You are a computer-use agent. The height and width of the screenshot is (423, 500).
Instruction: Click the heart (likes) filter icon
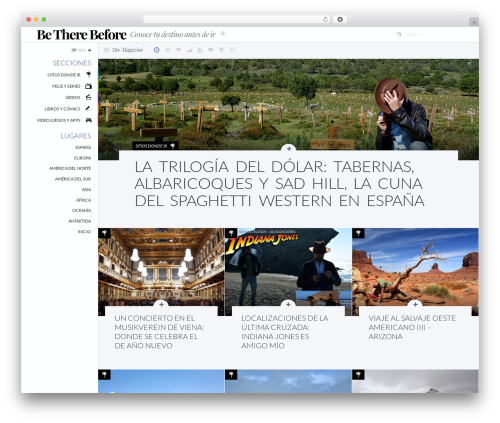[178, 50]
